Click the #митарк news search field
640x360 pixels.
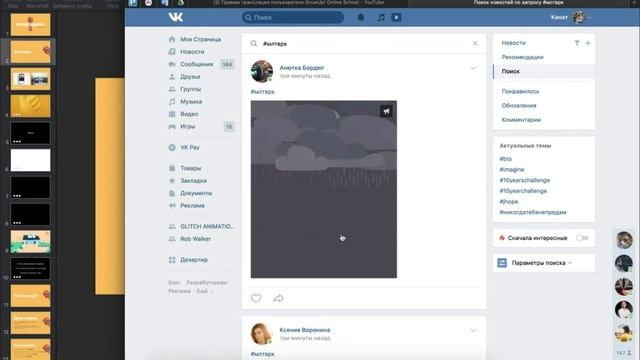click(364, 43)
